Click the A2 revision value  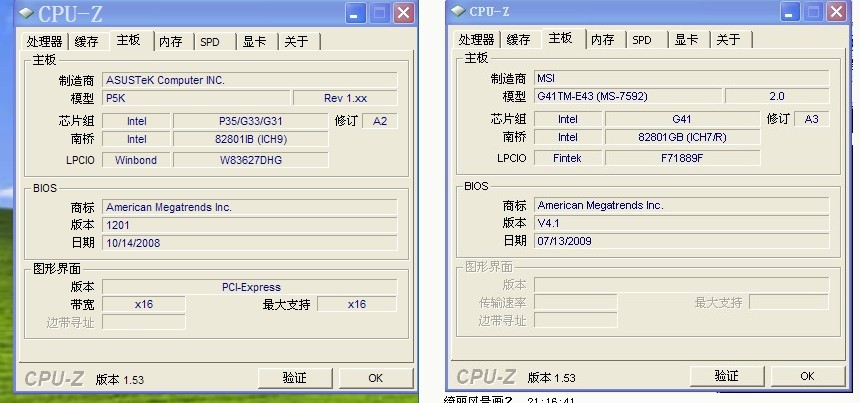point(380,121)
